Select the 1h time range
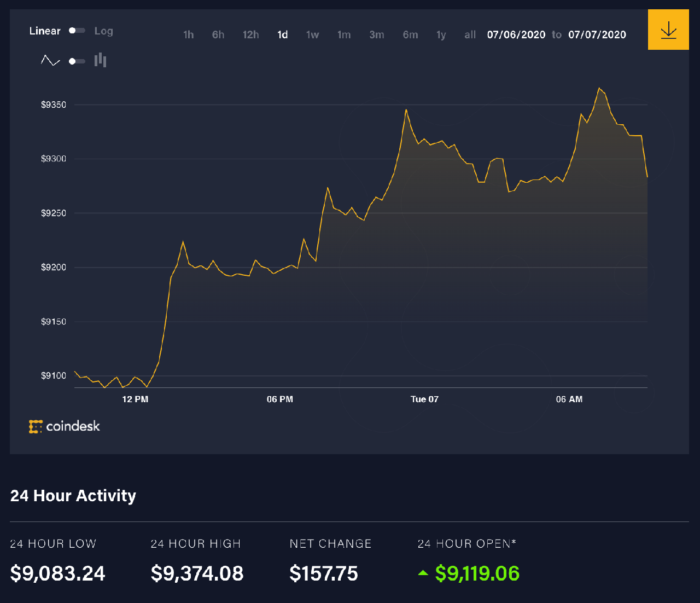The height and width of the screenshot is (603, 700). (188, 35)
